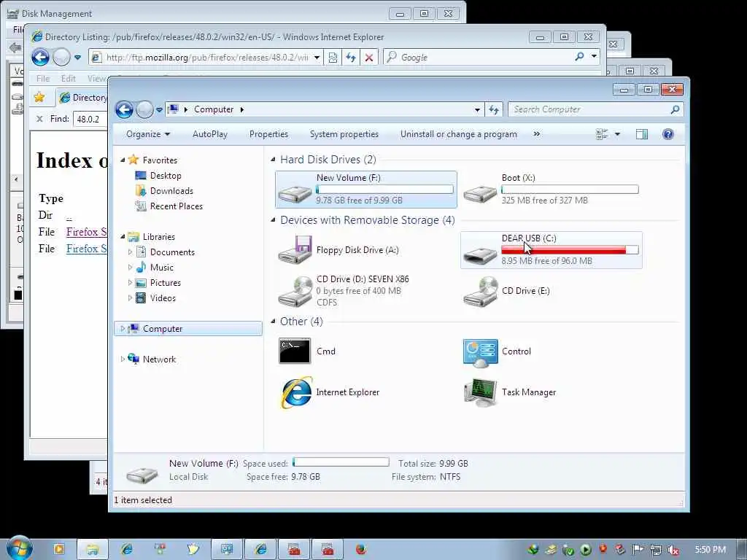Open the Explorer address bar history dropdown
The width and height of the screenshot is (747, 560).
(x=477, y=110)
